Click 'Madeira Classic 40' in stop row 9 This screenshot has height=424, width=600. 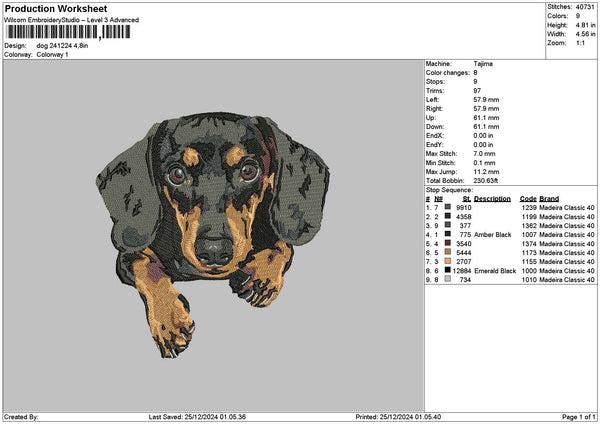[x=567, y=280]
